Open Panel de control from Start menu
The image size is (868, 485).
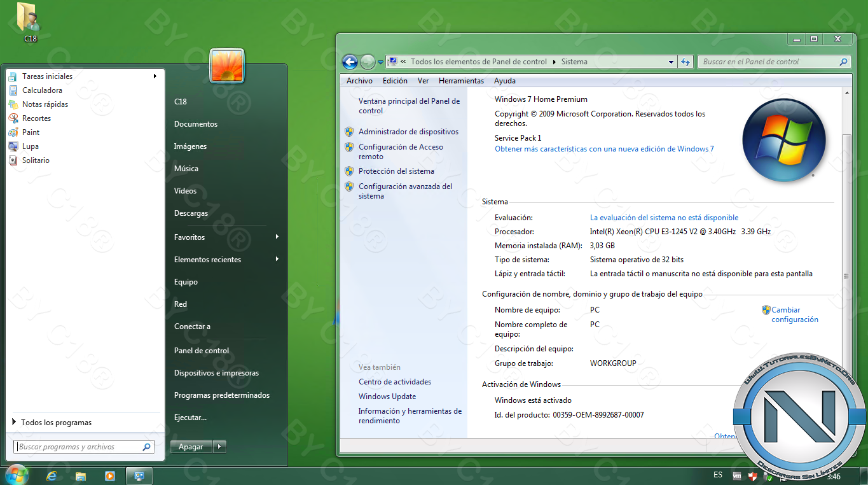[202, 351]
